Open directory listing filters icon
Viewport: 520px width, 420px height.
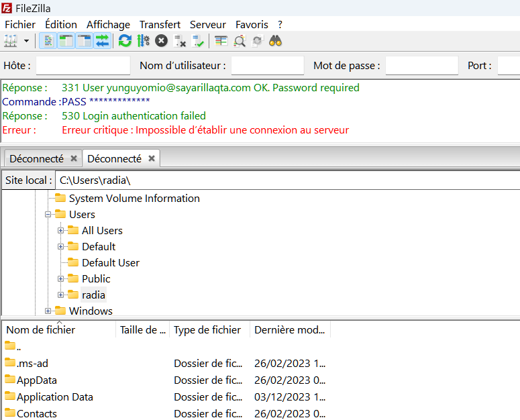221,41
